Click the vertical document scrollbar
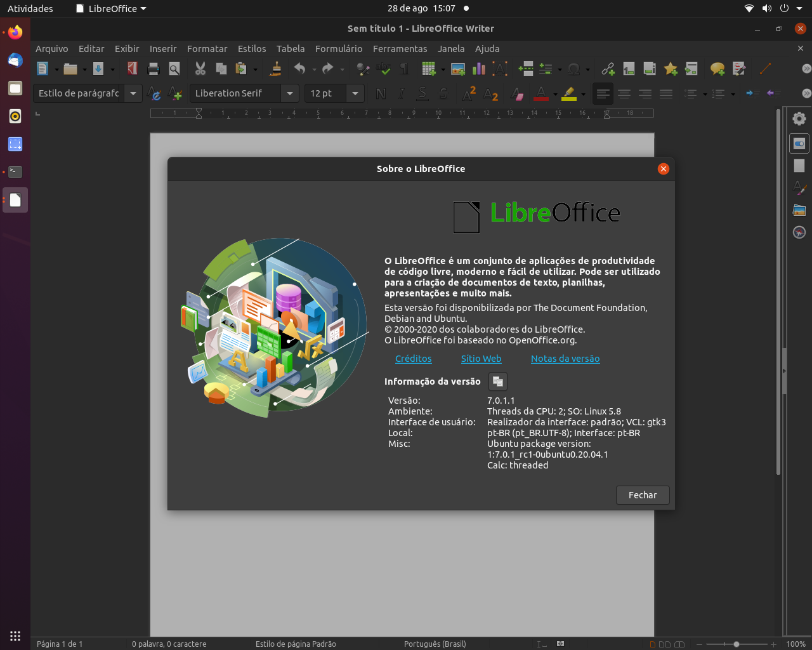This screenshot has height=650, width=812. tap(778, 292)
